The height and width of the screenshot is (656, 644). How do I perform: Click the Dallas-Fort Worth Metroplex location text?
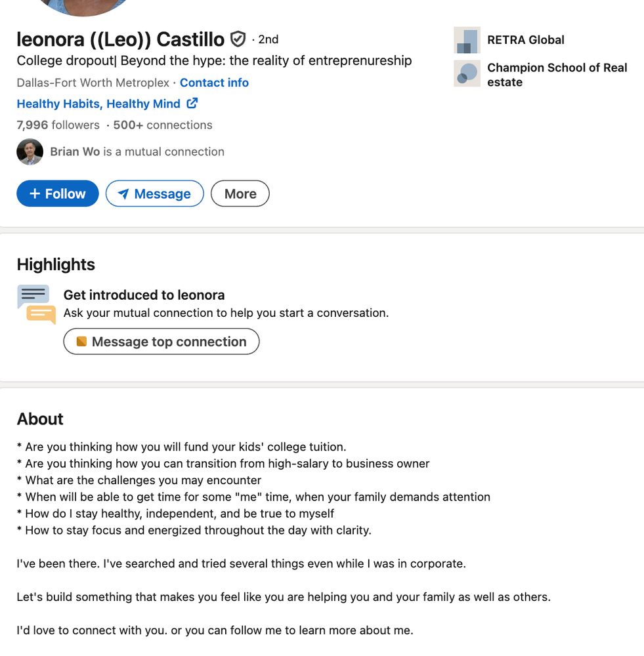pyautogui.click(x=92, y=83)
